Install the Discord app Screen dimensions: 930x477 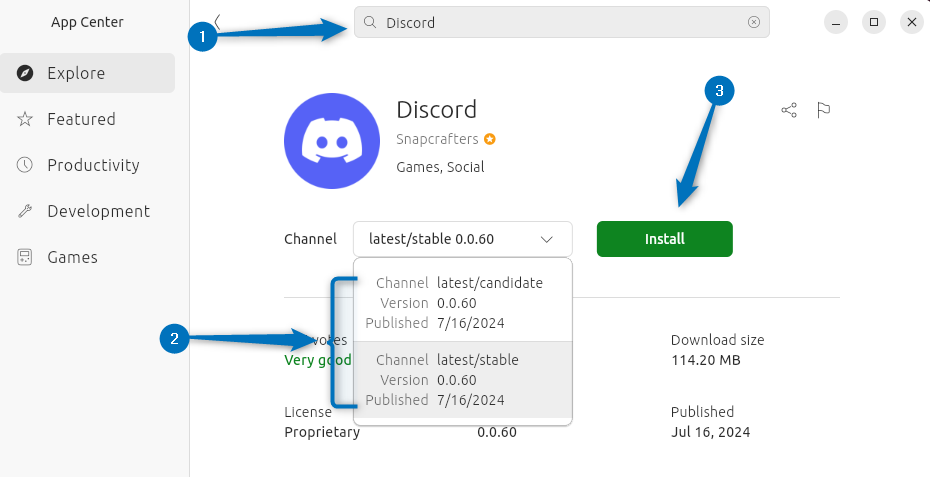[x=665, y=239]
